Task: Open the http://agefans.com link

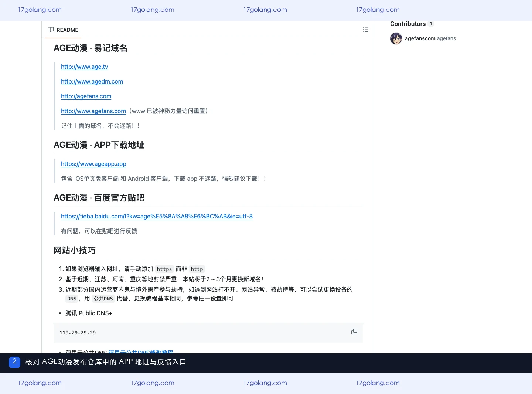Action: click(x=86, y=96)
